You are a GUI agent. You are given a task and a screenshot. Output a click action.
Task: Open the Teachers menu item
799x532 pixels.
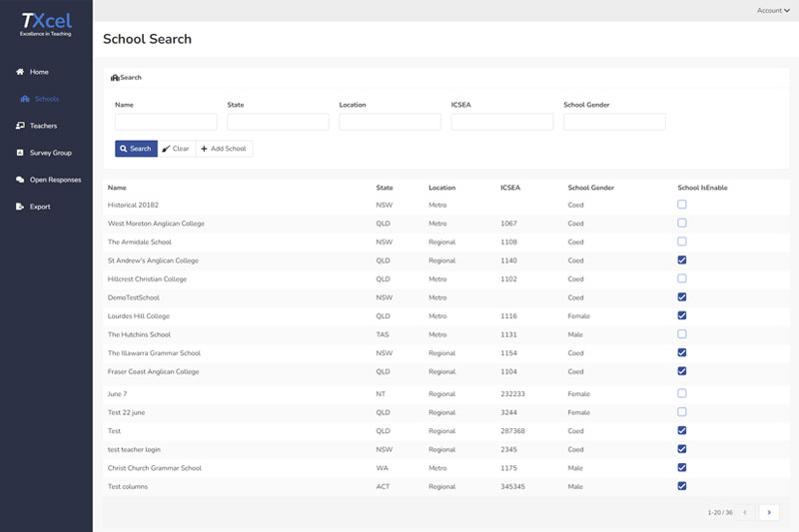coord(43,126)
